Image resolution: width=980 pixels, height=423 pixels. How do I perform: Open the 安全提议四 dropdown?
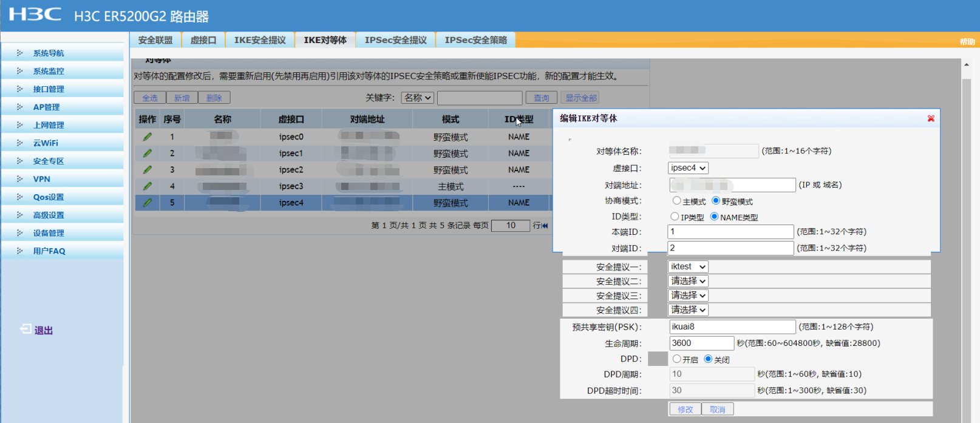pos(688,310)
